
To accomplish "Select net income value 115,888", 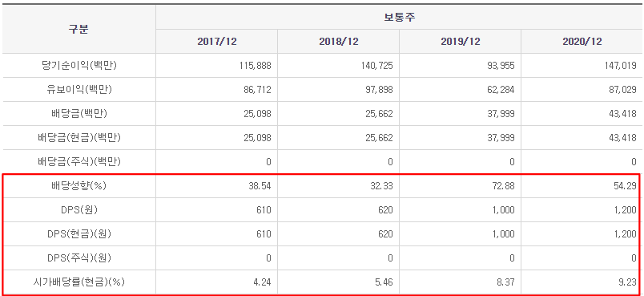I will pos(255,66).
